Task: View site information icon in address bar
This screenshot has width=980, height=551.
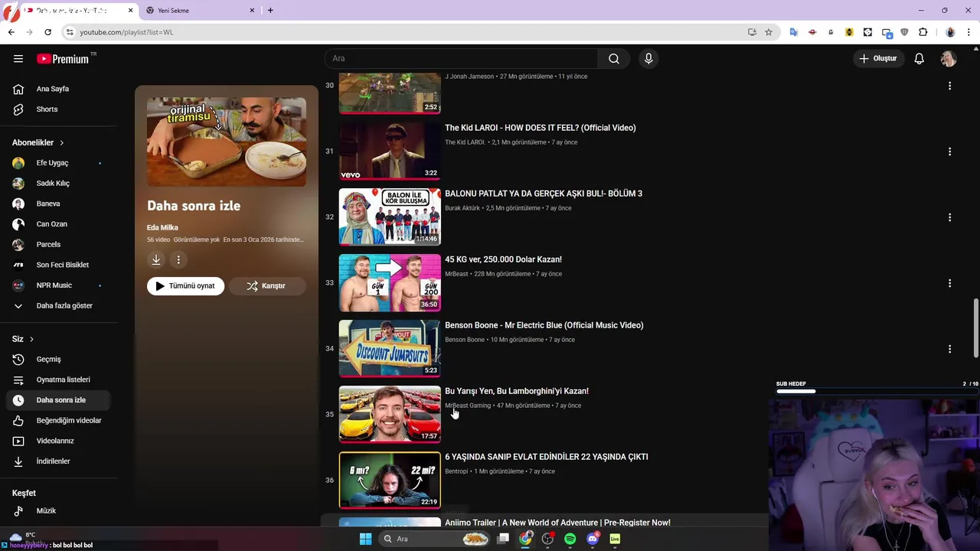Action: tap(70, 32)
